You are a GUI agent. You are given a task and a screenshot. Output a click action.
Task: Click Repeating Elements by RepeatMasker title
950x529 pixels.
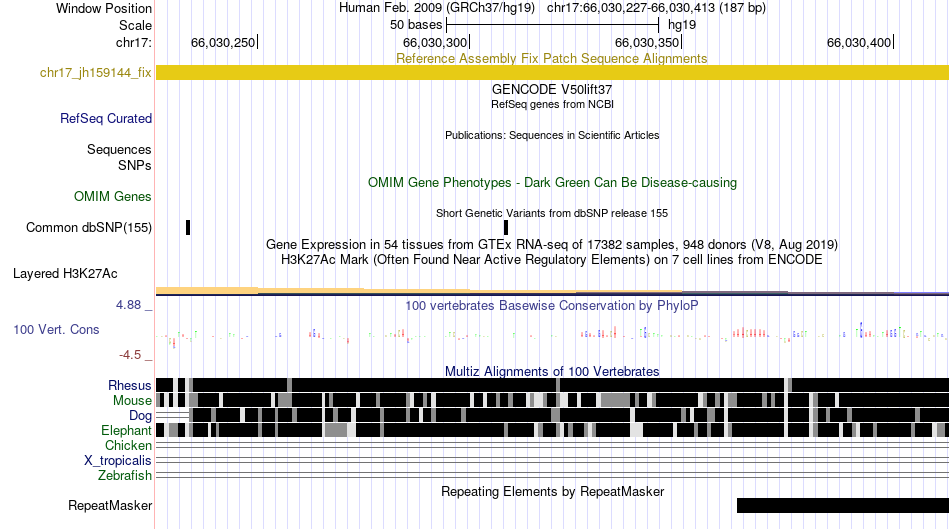click(552, 491)
